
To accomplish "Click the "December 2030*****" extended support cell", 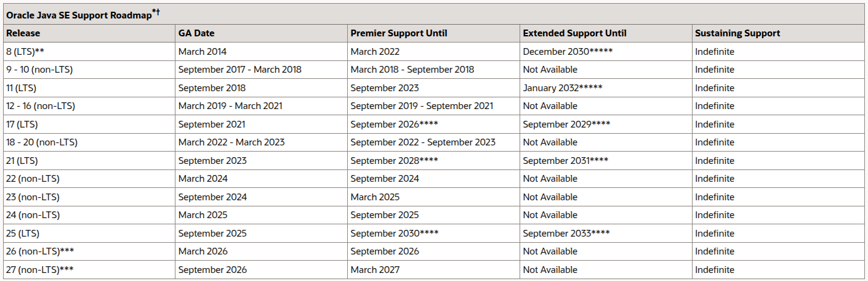I will click(x=568, y=52).
